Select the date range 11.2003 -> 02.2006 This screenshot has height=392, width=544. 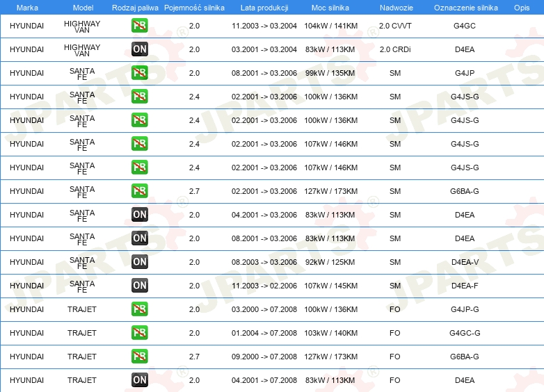click(264, 286)
